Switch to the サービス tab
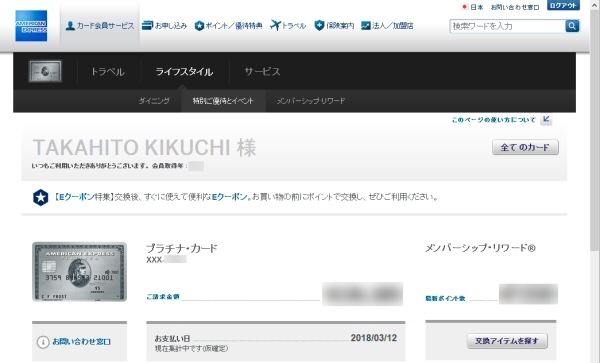Viewport: 600px width, 363px height. (x=262, y=72)
